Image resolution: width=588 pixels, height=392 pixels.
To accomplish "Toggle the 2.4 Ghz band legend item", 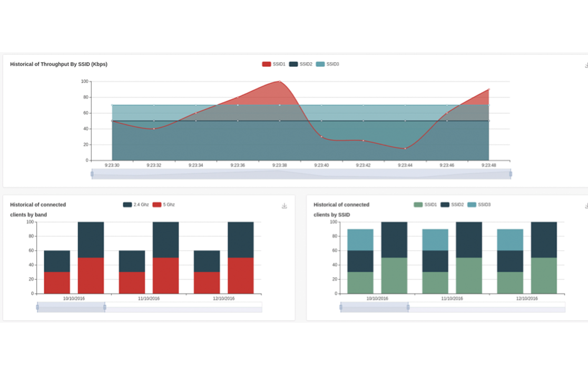I will coord(135,204).
